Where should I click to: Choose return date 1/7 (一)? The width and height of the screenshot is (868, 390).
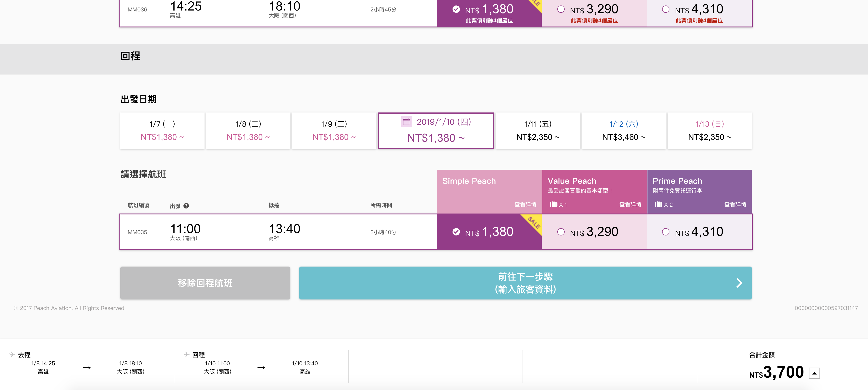click(x=162, y=131)
